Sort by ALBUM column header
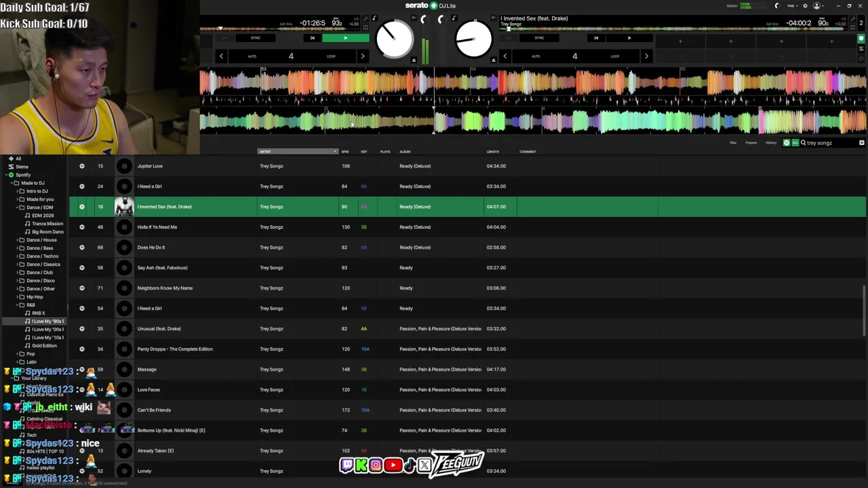This screenshot has width=868, height=488. point(405,152)
